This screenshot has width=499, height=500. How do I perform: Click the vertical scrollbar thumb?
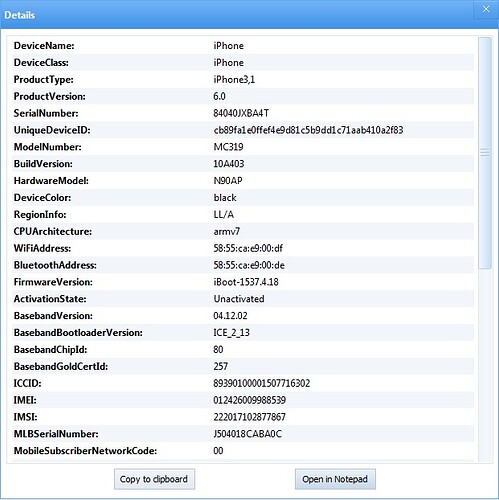point(485,153)
